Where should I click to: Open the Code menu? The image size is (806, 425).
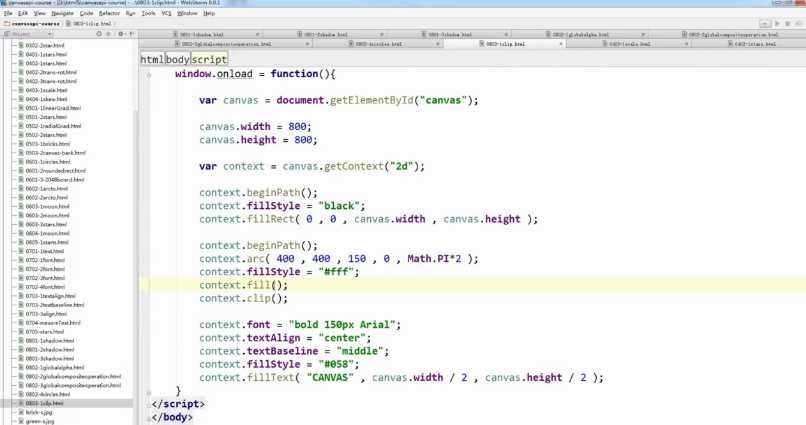86,13
